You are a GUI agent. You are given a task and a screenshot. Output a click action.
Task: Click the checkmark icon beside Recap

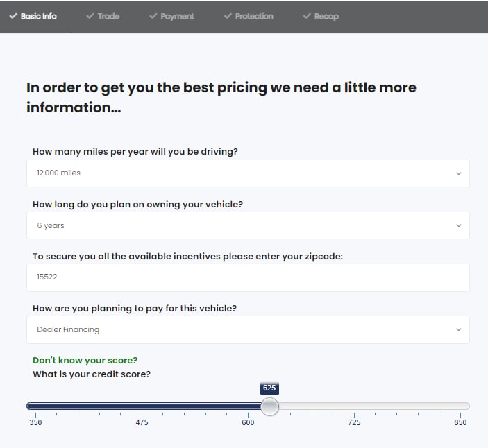click(x=307, y=16)
